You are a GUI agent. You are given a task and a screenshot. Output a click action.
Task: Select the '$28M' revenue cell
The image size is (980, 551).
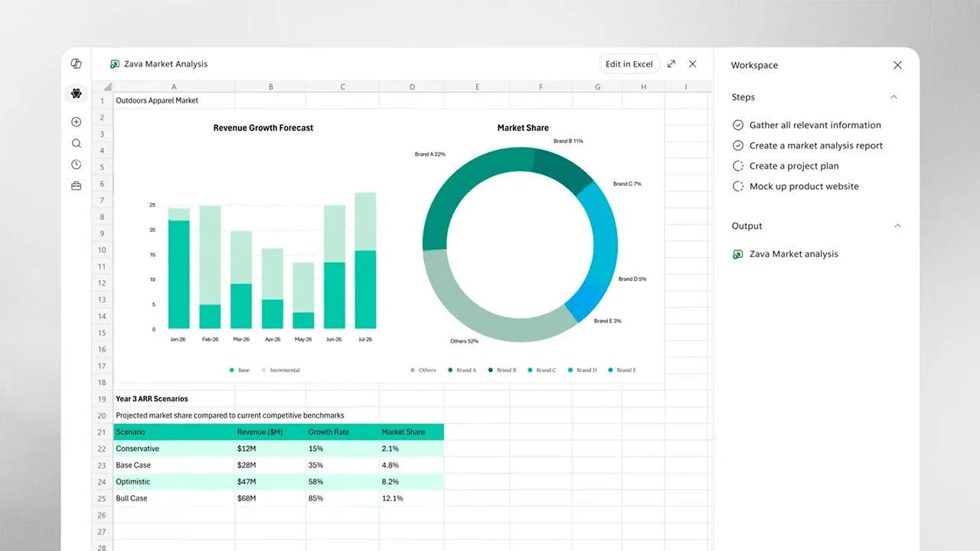coord(270,465)
